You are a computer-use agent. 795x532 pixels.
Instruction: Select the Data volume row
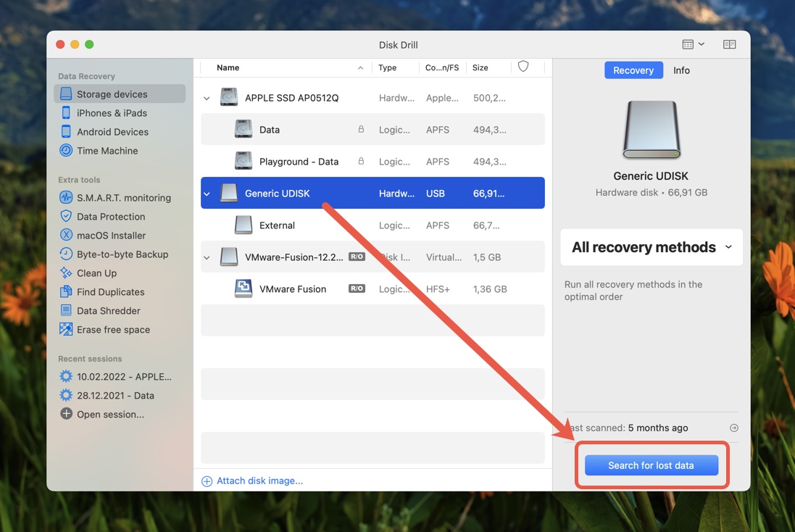pyautogui.click(x=372, y=129)
